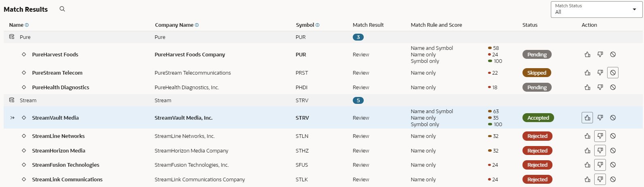Viewport: 644px width, 187px height.
Task: Click the Action column header
Action: 589,25
